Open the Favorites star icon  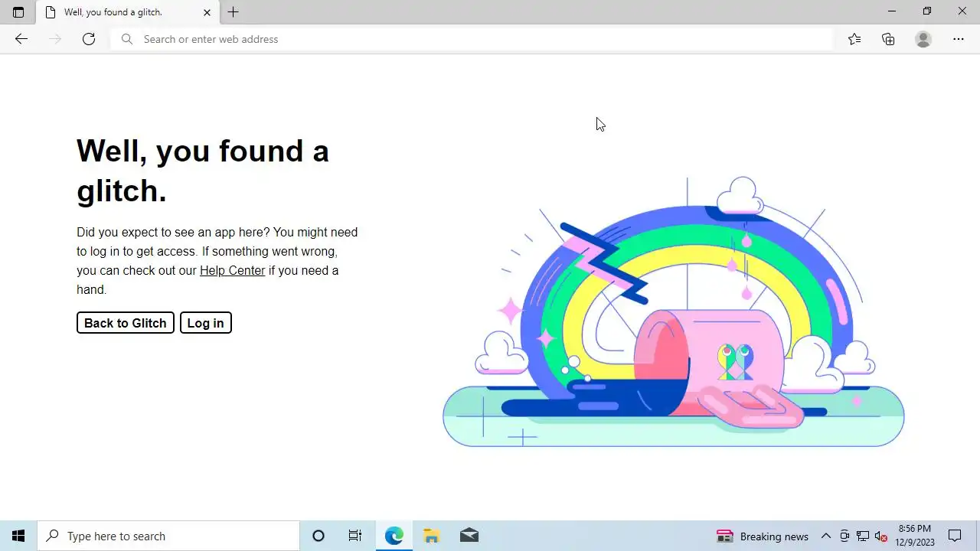click(854, 39)
